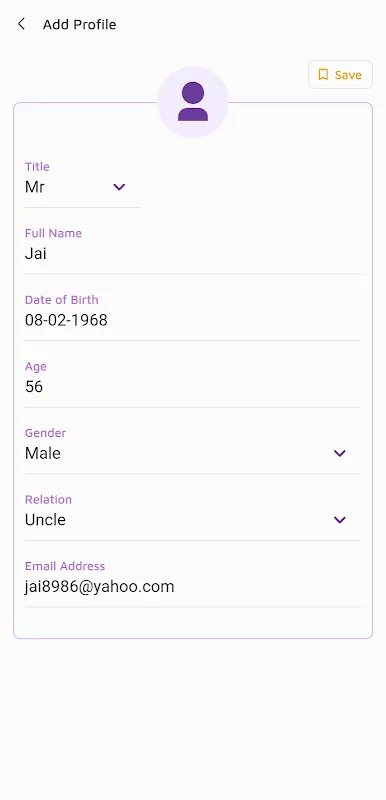This screenshot has width=386, height=800.
Task: Click the Add Profile header title
Action: point(80,24)
